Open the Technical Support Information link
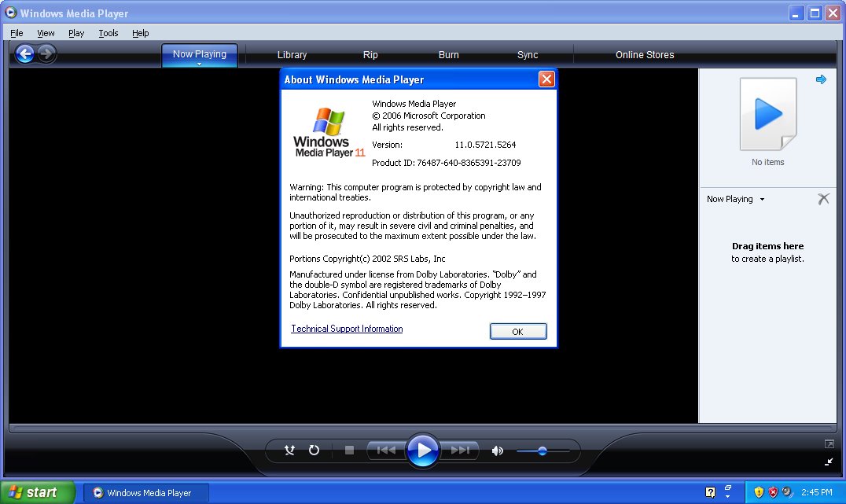The image size is (846, 504). click(x=347, y=329)
